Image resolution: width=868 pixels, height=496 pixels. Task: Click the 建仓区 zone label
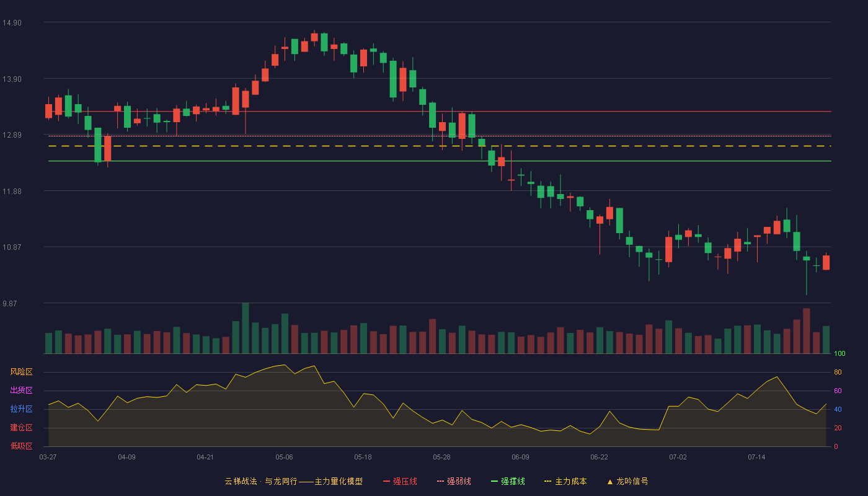click(21, 428)
